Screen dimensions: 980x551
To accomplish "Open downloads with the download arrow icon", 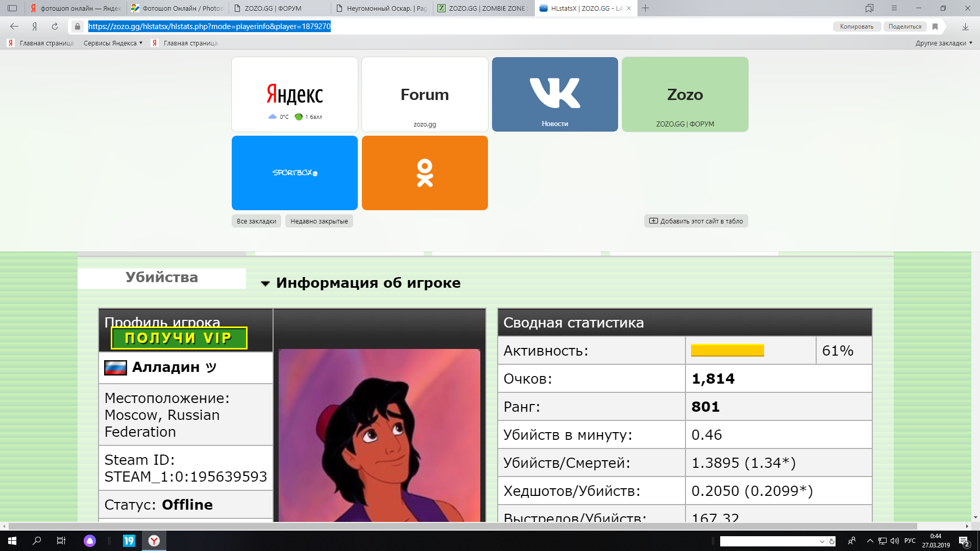I will pyautogui.click(x=965, y=27).
